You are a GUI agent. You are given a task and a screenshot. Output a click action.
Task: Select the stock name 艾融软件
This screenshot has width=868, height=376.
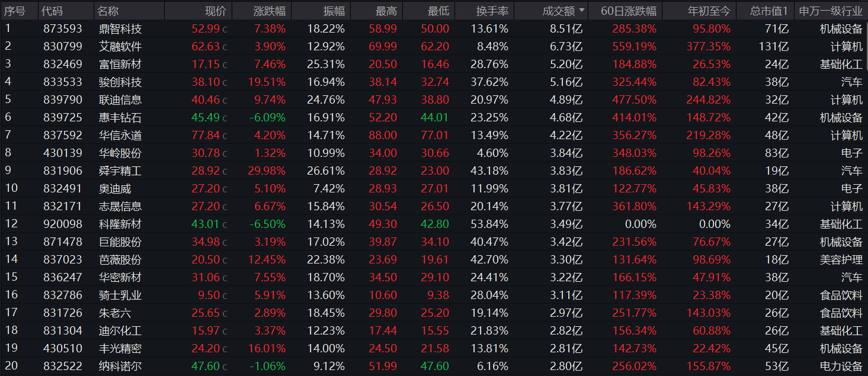[x=120, y=46]
